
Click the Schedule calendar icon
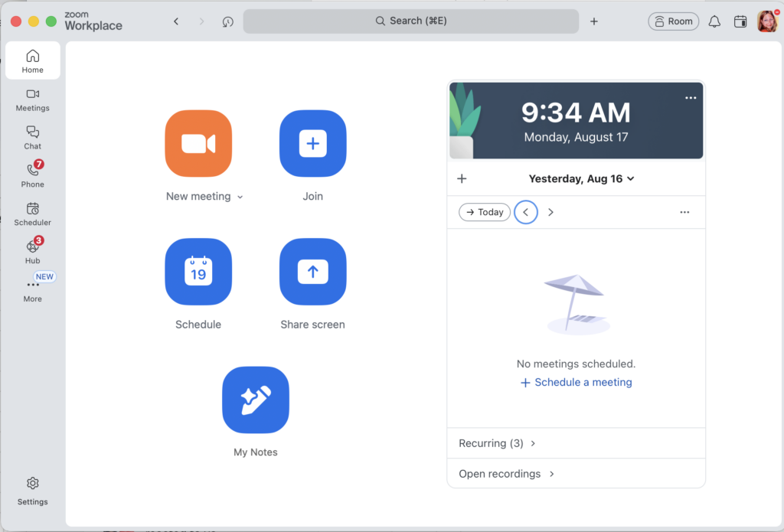click(198, 272)
